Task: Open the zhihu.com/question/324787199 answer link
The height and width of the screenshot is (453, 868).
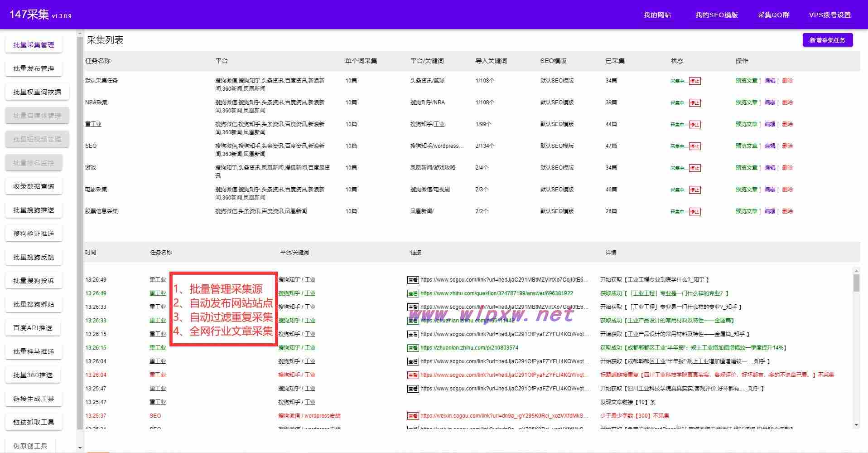Action: point(497,293)
